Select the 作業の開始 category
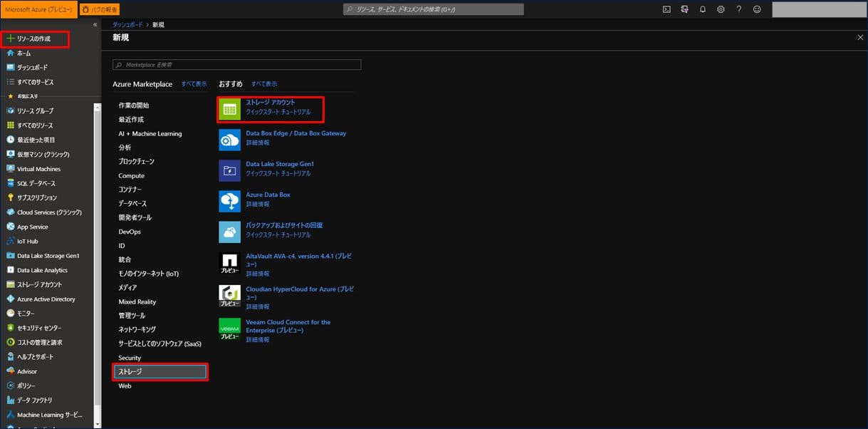This screenshot has height=429, width=868. tap(133, 105)
